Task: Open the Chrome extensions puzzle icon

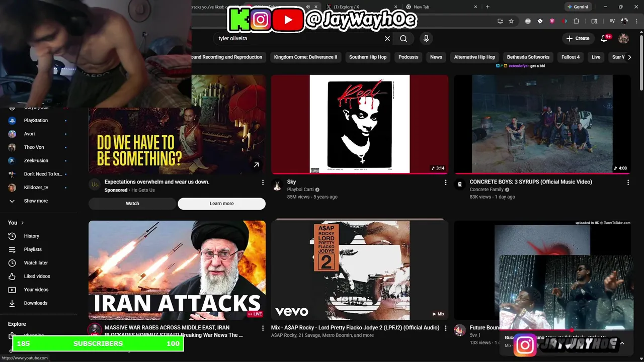Action: [577, 21]
